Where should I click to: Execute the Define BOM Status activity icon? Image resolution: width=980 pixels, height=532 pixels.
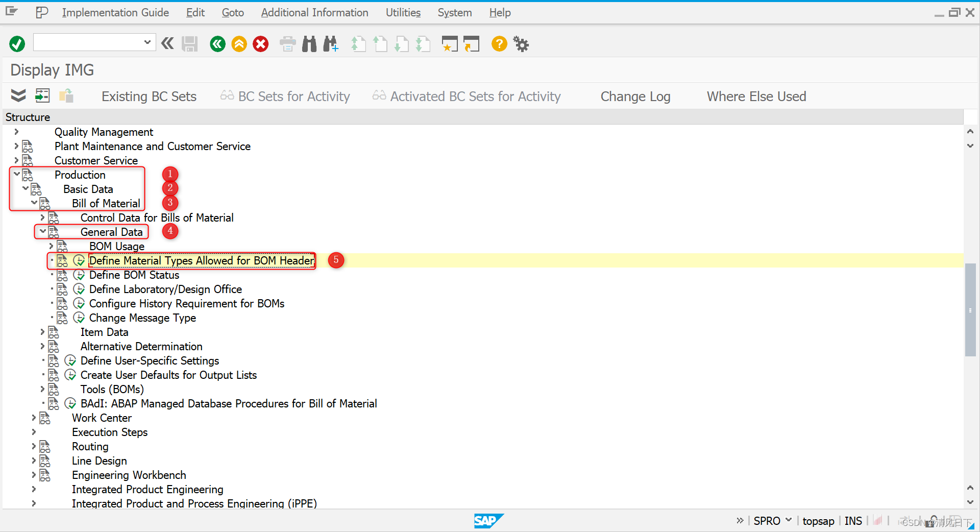(x=79, y=275)
